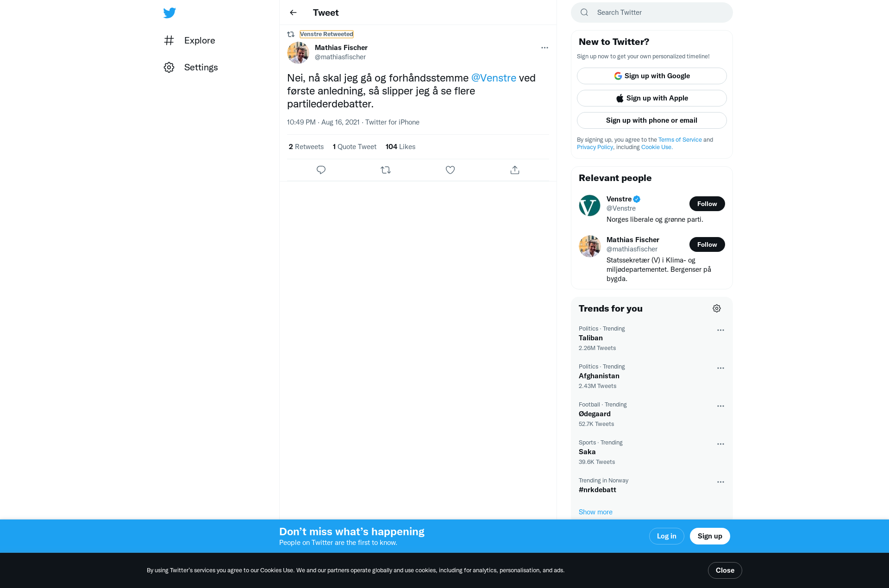Image resolution: width=889 pixels, height=588 pixels.
Task: Click the Terms of Service link
Action: (680, 140)
